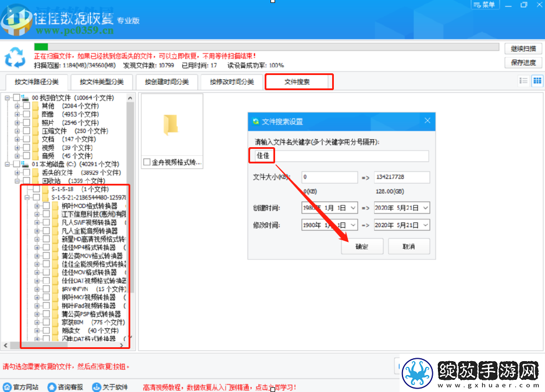This screenshot has height=392, width=545.
Task: Click icon of 00 找到的文件 node
Action: tap(25, 98)
